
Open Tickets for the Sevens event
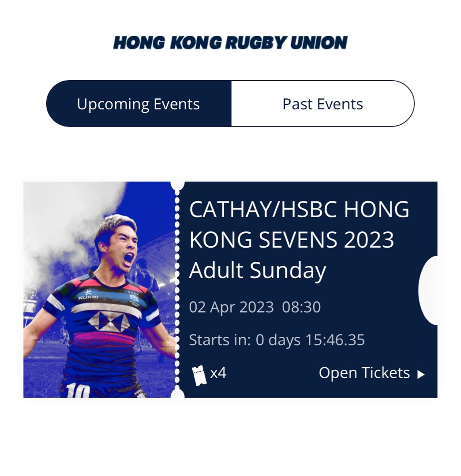(x=364, y=373)
